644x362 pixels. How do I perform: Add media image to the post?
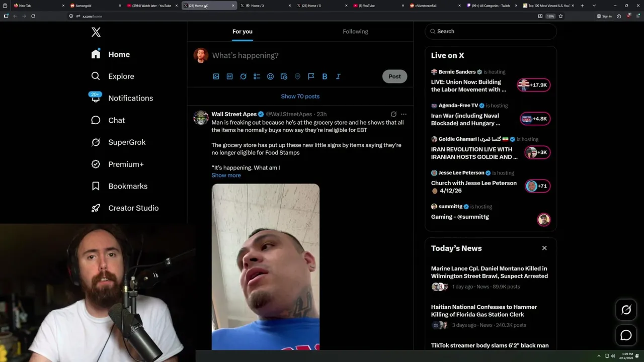pos(216,76)
